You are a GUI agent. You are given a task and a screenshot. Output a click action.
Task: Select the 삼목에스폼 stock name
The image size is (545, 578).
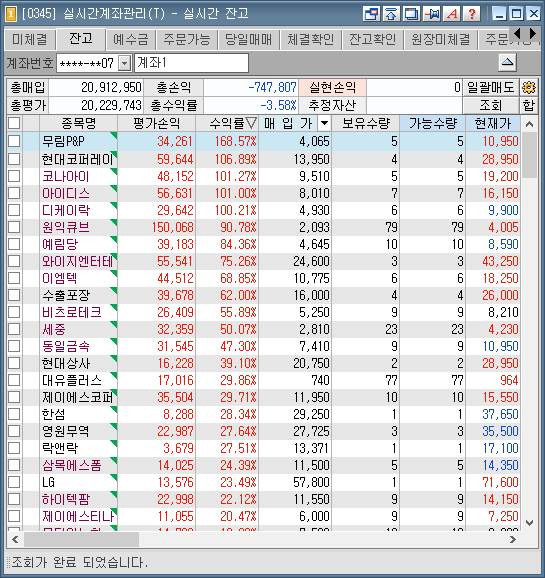point(72,465)
